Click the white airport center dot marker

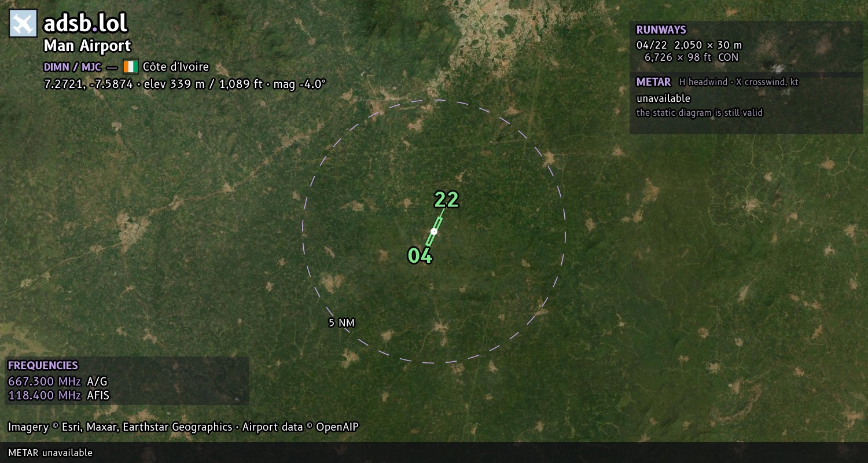434,231
